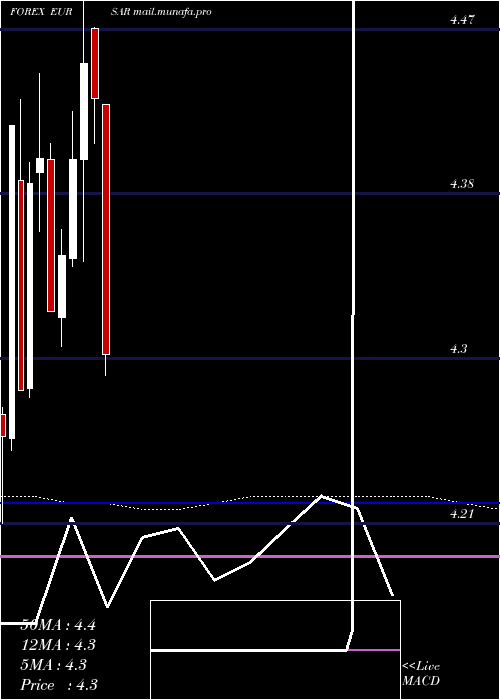The width and height of the screenshot is (500, 700).
Task: Click the tall red candle closing near 4.3
Action: pos(106,229)
